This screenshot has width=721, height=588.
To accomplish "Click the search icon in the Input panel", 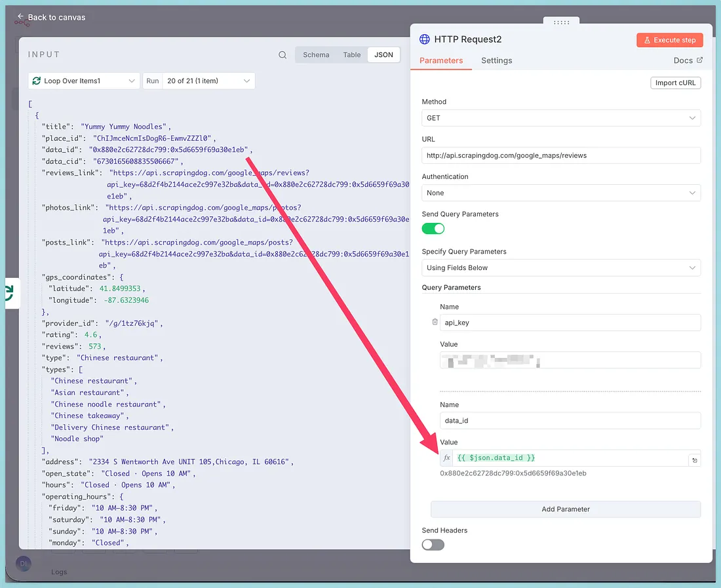I will pos(283,55).
